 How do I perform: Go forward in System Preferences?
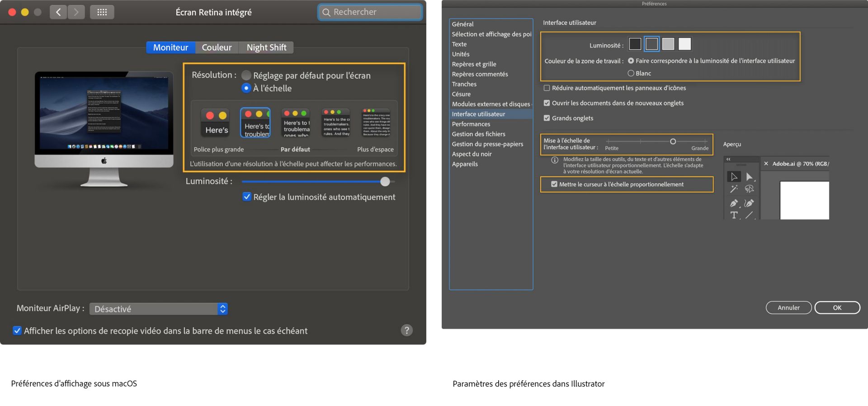pos(76,12)
